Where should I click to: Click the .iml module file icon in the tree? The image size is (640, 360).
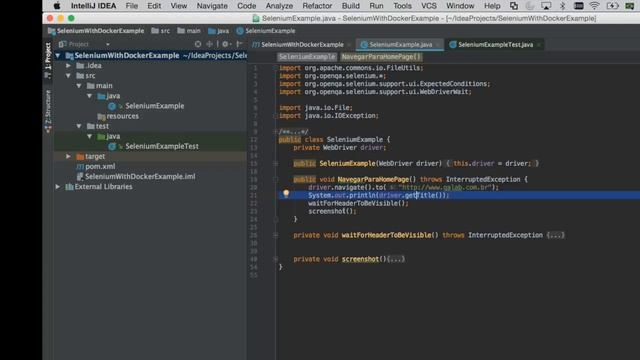pyautogui.click(x=80, y=176)
